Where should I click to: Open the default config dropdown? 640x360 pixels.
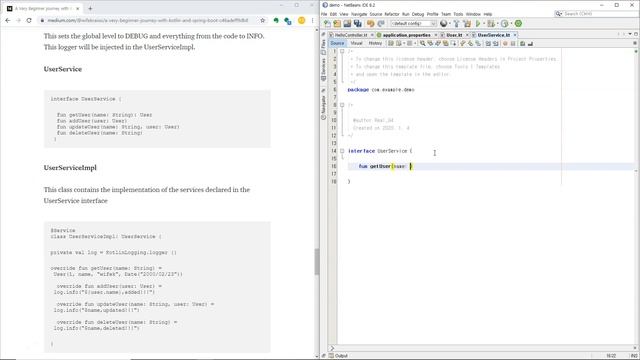[x=413, y=24]
